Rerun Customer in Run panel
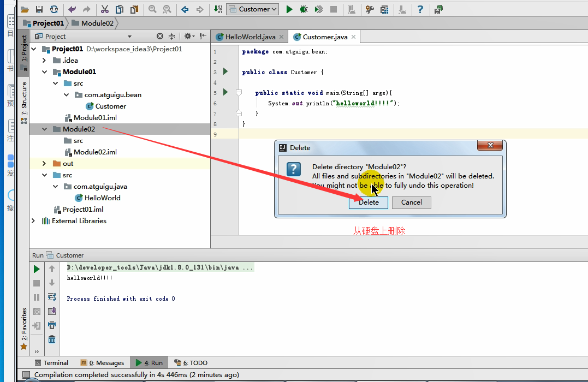This screenshot has height=382, width=588. point(37,269)
